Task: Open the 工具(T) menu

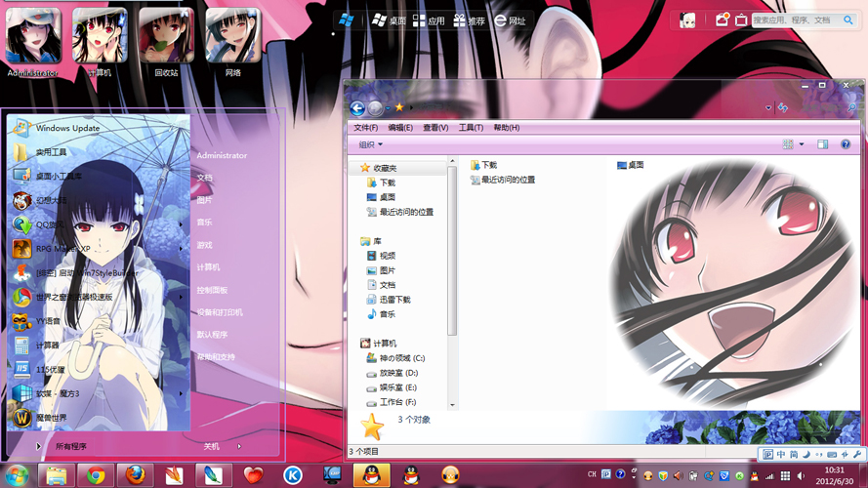Action: click(x=471, y=127)
